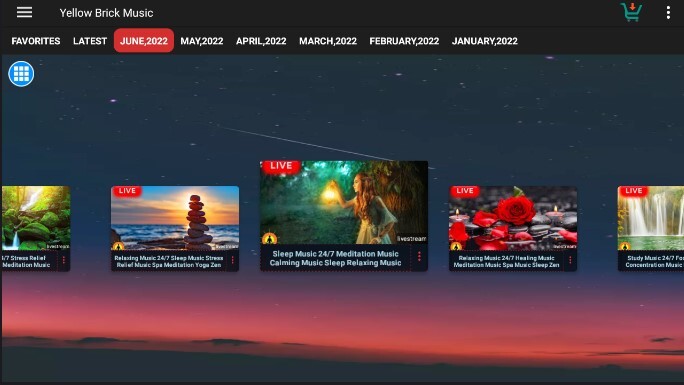Tap the shopping cart download icon
This screenshot has height=385, width=684.
click(x=631, y=12)
